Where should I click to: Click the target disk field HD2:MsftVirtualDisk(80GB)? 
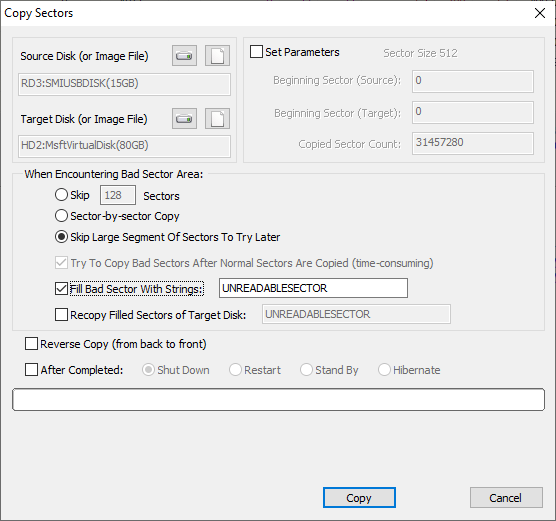[x=124, y=146]
